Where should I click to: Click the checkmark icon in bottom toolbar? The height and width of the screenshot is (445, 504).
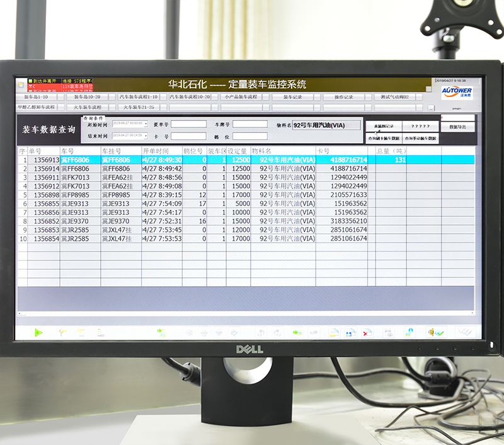coord(439,332)
